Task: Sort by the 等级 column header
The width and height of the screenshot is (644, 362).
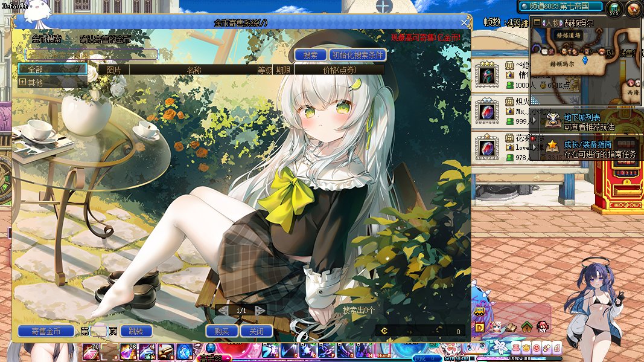Action: tap(265, 70)
